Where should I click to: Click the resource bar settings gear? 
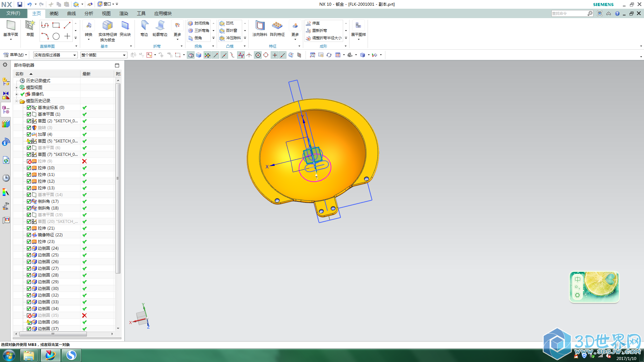tap(5, 65)
